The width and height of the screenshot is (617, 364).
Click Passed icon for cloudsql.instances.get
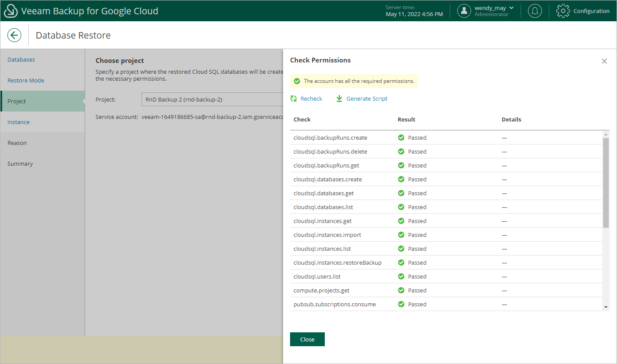tap(401, 221)
